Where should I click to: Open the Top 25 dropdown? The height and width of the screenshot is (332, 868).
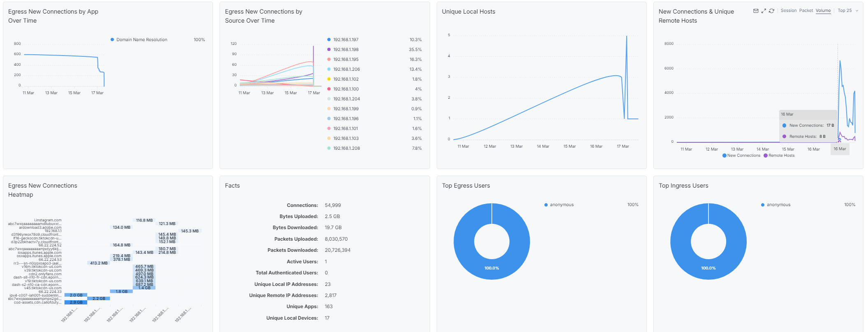pos(848,11)
